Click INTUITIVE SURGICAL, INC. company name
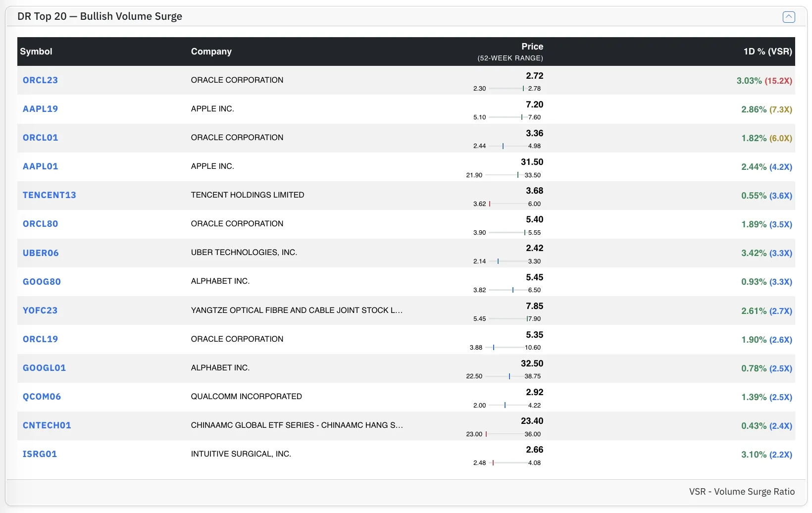This screenshot has height=513, width=812. (x=241, y=454)
